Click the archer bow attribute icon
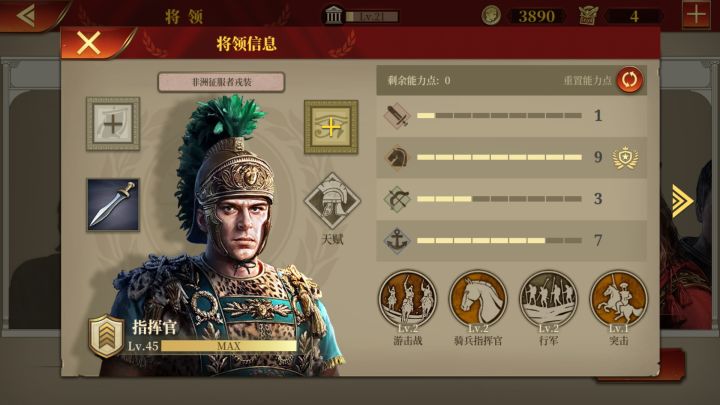 point(397,199)
